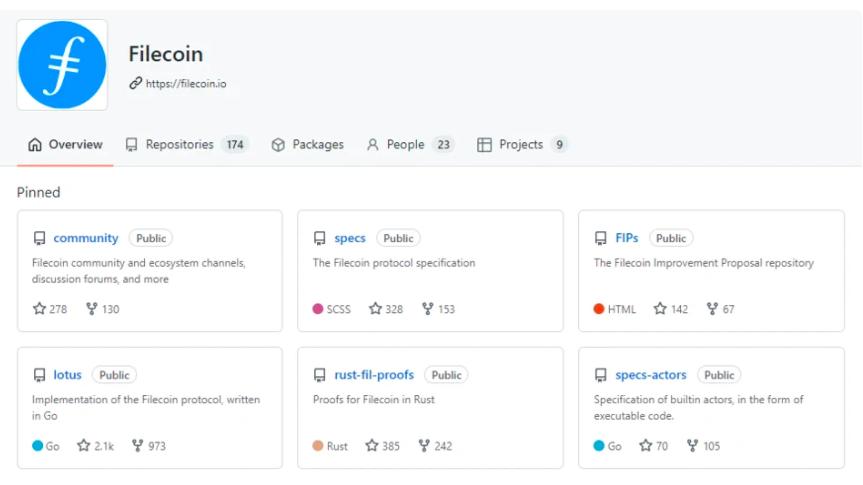Click the fork icon showing 973 forks

[138, 446]
